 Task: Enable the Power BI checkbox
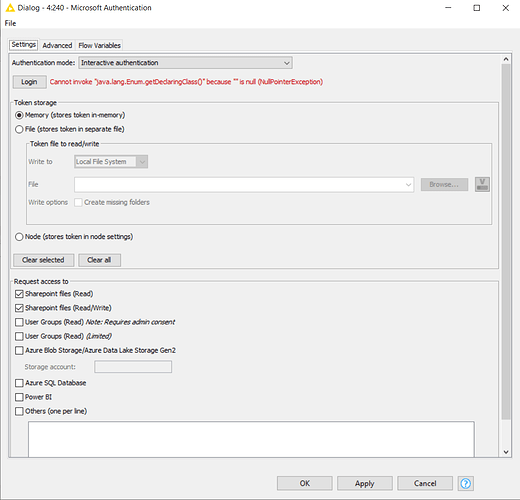click(x=19, y=397)
